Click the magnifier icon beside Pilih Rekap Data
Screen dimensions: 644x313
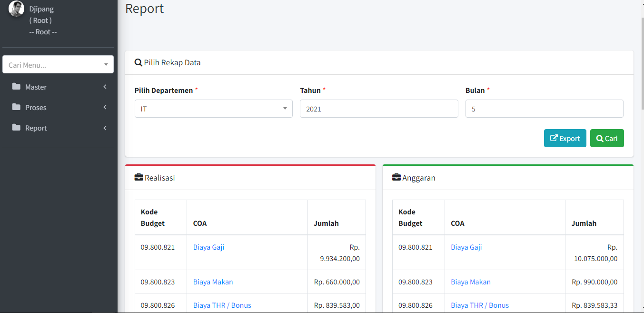[x=139, y=62]
